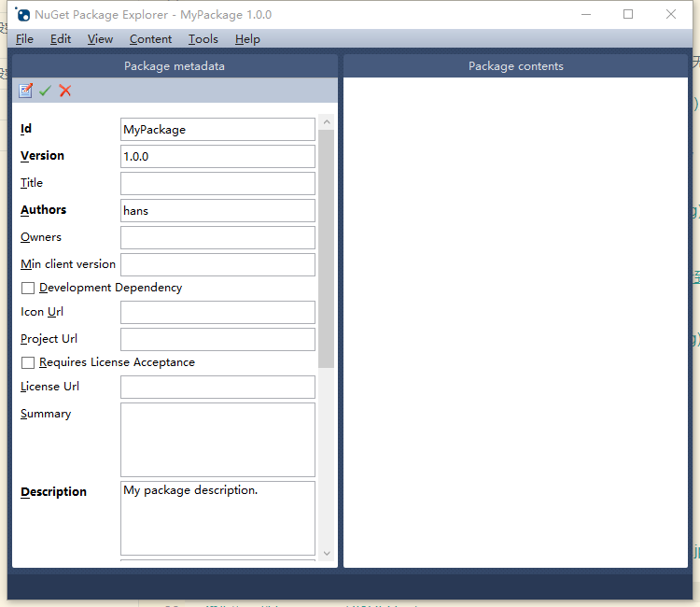
Task: Click the metadata scrollbar down arrow
Action: pyautogui.click(x=327, y=554)
